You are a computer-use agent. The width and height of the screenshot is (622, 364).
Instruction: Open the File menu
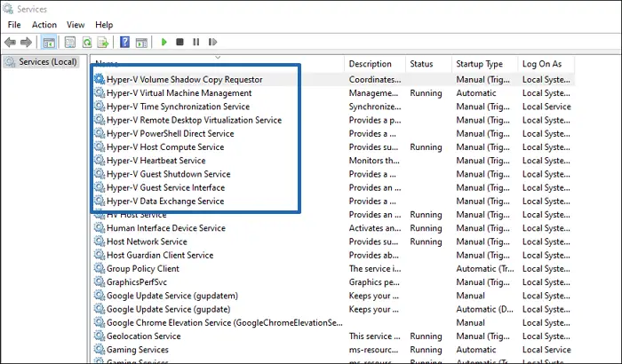pyautogui.click(x=14, y=25)
